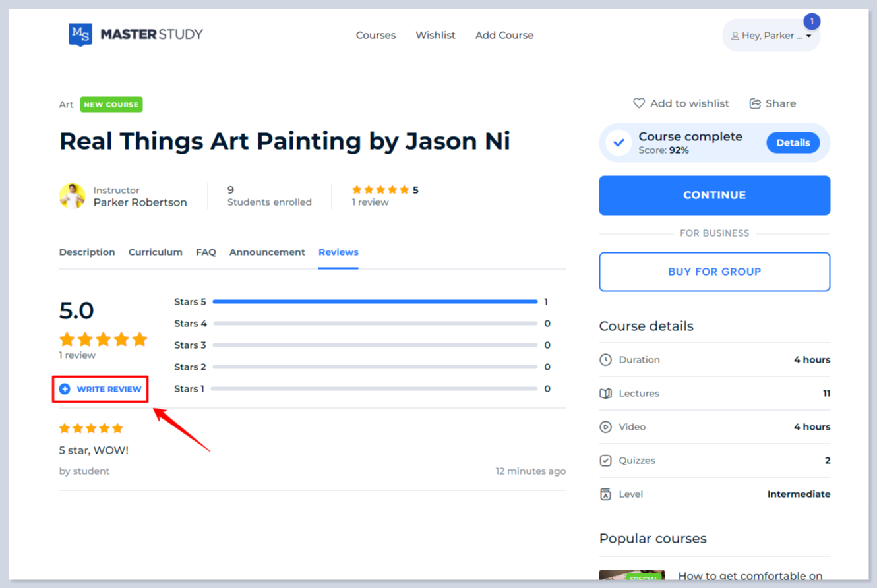Switch to the Curriculum tab
Image resolution: width=877 pixels, height=588 pixels.
(155, 252)
